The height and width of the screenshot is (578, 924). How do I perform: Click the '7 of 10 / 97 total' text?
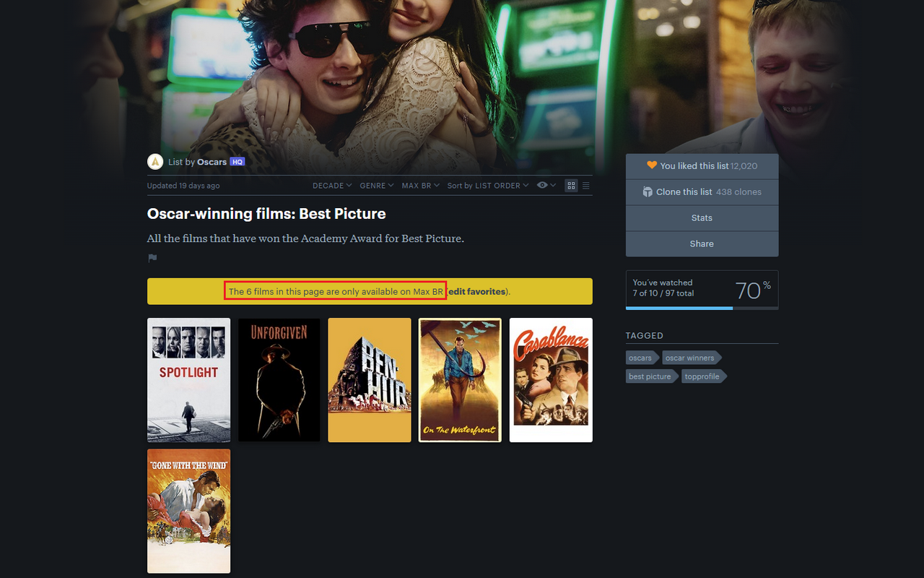tap(663, 293)
